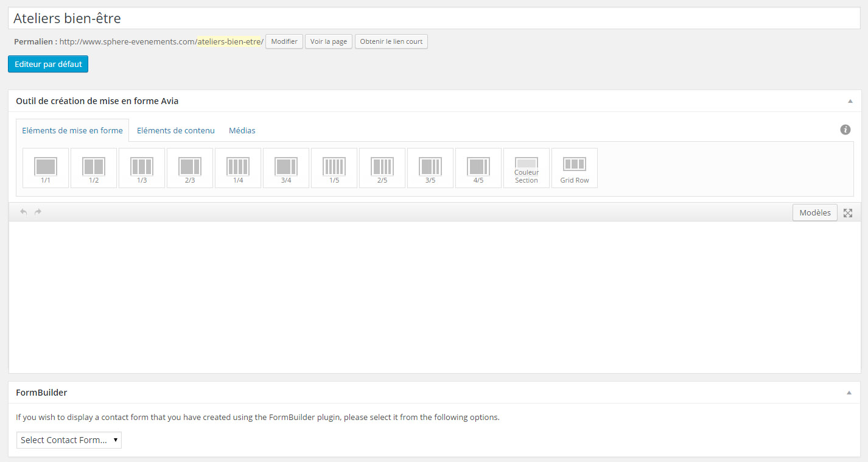Insert a 3/4 column layout element
Viewport: 868px width, 462px height.
tap(286, 168)
